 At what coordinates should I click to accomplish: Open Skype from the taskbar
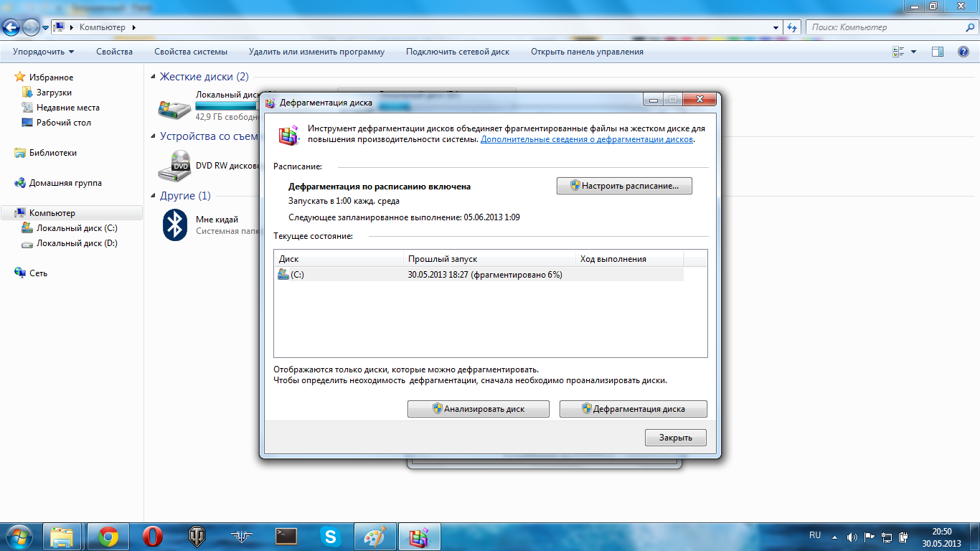(x=331, y=537)
